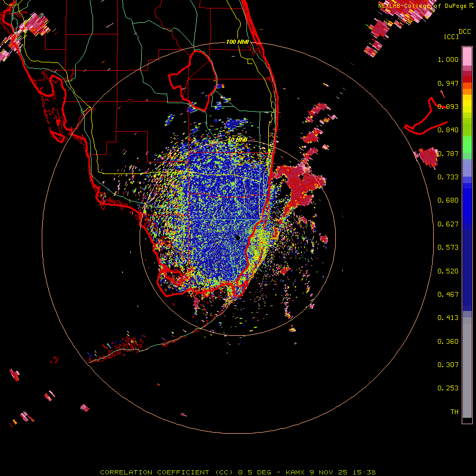
Task: Click the 0.253 scale value
Action: (x=448, y=388)
